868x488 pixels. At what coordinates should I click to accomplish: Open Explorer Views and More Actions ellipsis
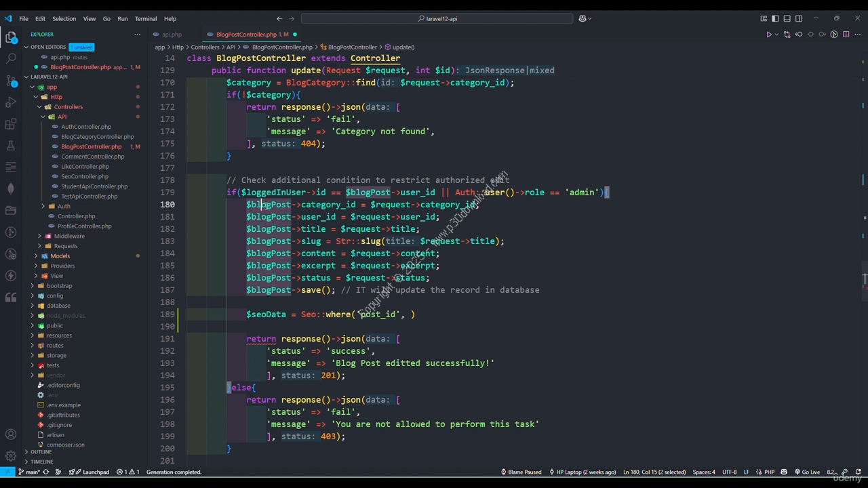tap(137, 34)
